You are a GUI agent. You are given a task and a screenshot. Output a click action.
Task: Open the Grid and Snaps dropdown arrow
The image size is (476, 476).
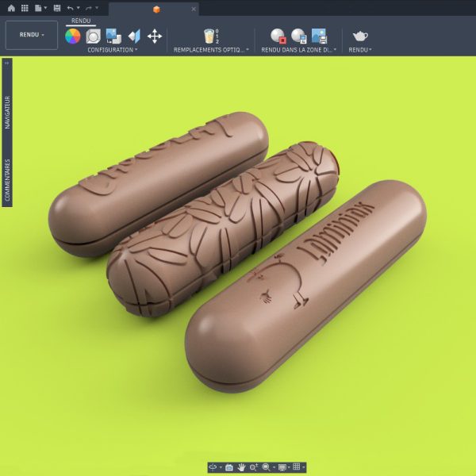pyautogui.click(x=303, y=467)
